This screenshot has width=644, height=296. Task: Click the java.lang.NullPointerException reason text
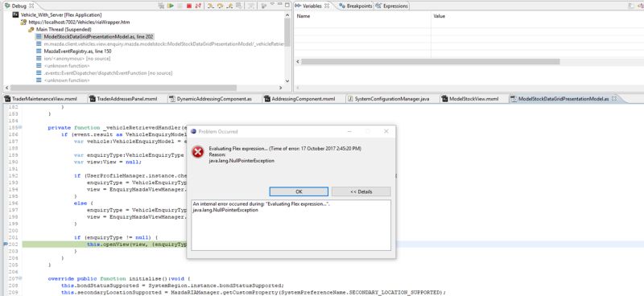pos(242,161)
